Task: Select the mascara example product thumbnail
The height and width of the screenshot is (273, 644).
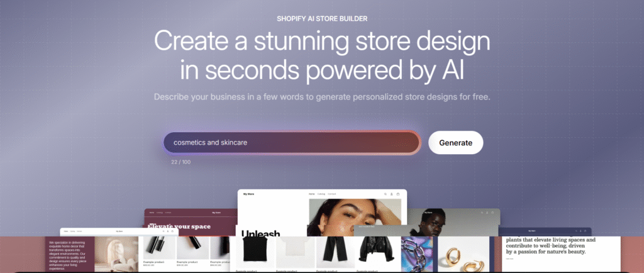Action: coord(158,248)
